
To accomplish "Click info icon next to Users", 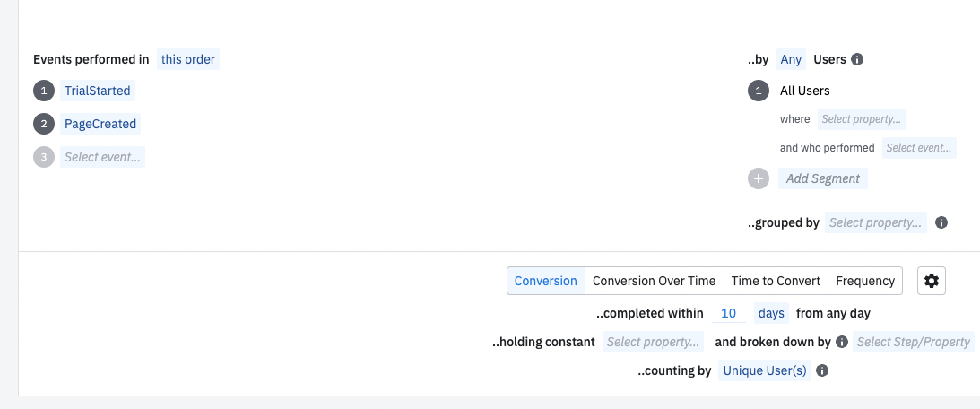I will (857, 59).
